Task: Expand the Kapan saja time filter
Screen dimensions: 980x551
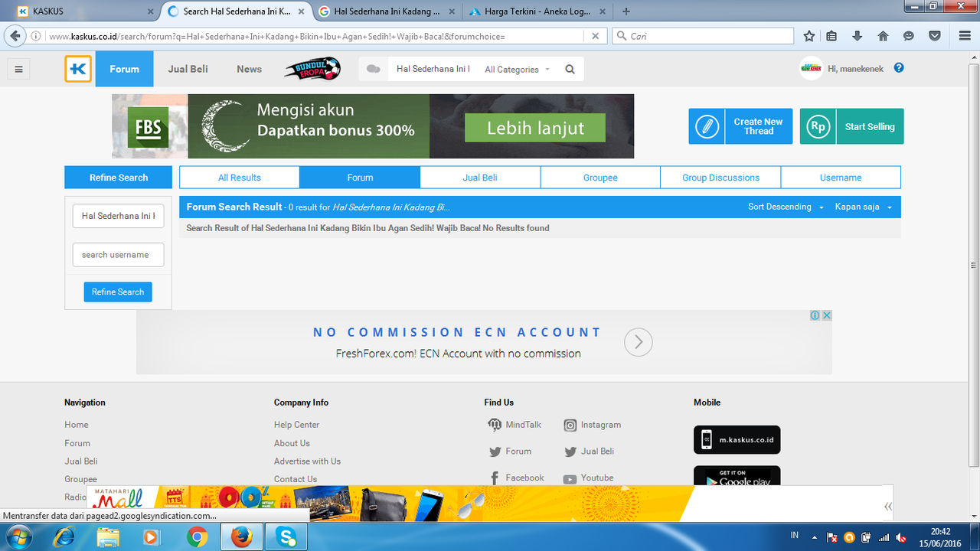Action: [x=864, y=207]
